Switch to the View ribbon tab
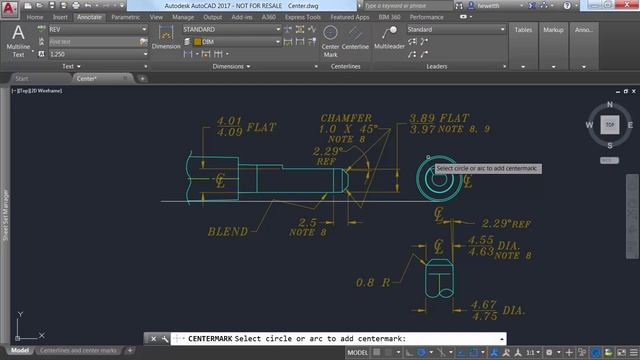 (156, 17)
